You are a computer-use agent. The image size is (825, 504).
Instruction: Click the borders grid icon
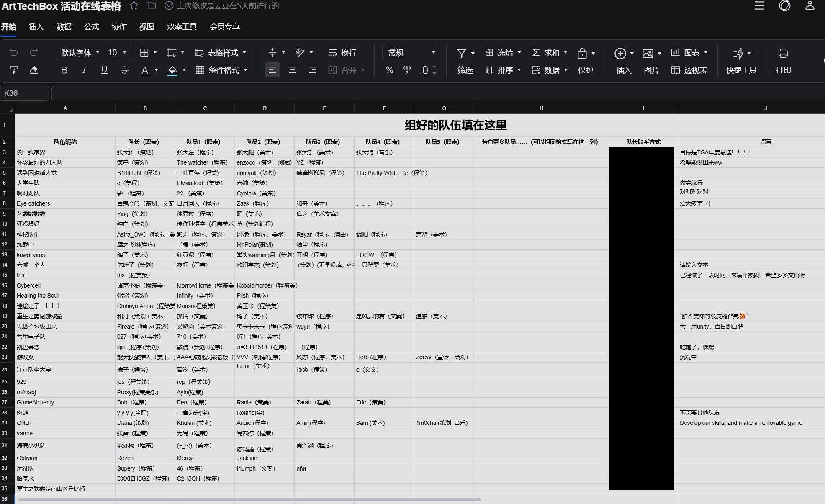pos(144,52)
